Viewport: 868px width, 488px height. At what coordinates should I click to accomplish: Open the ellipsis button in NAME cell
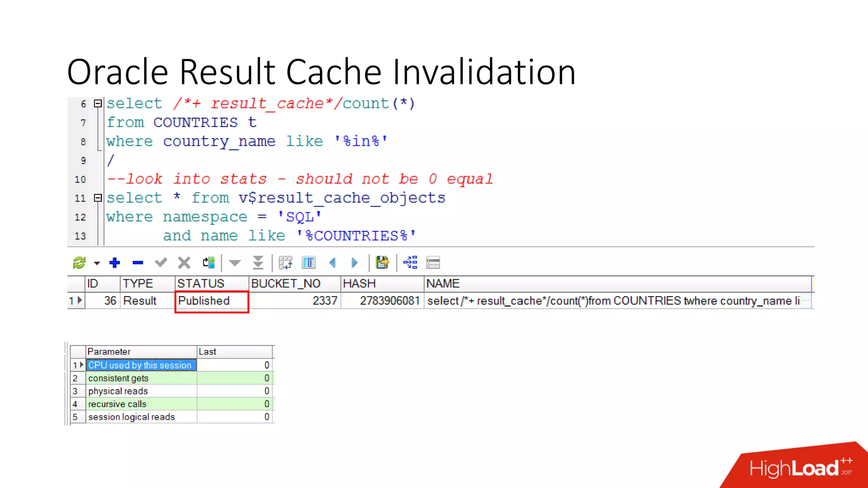point(806,301)
